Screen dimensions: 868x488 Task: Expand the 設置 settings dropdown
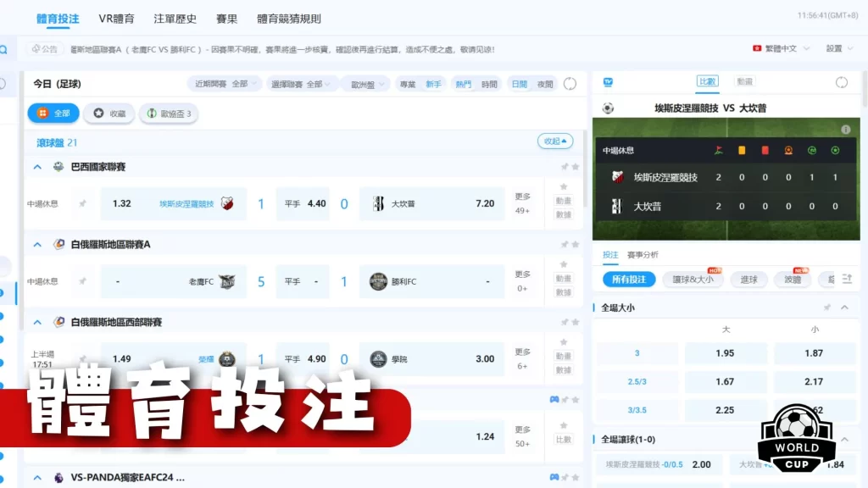point(838,48)
